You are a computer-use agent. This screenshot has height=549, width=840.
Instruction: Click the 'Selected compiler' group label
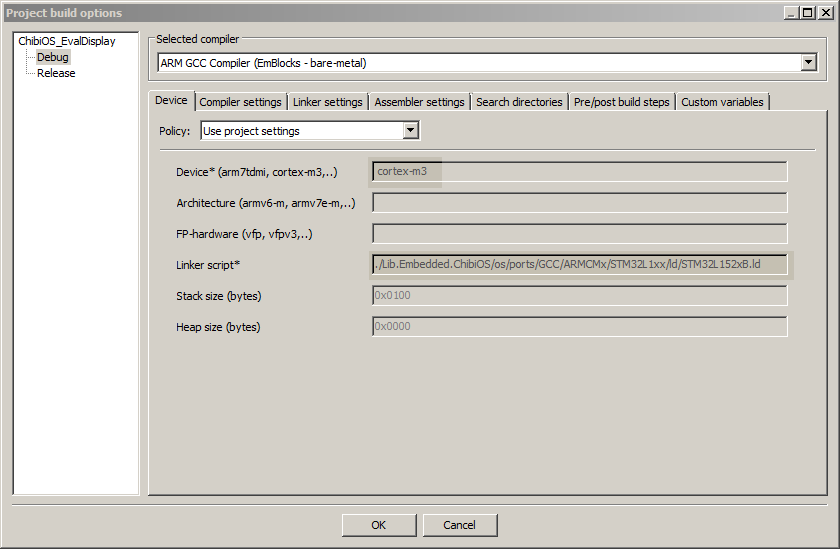click(x=197, y=39)
